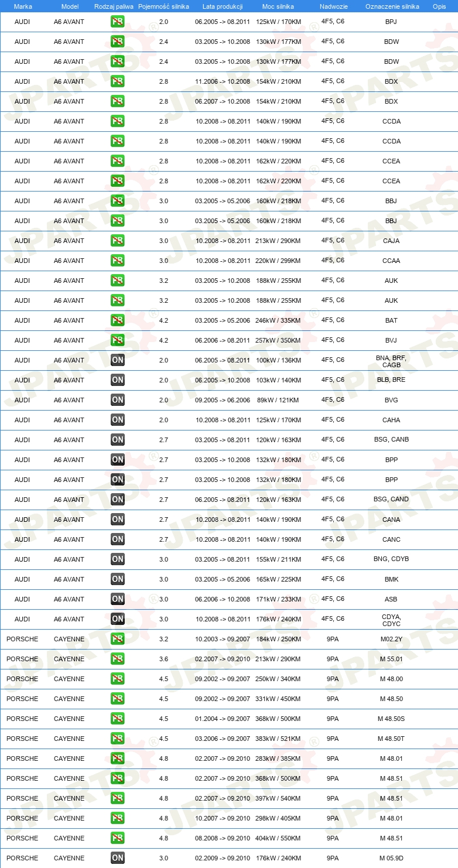Click the ON diesel icon in the ASB row

tap(118, 599)
